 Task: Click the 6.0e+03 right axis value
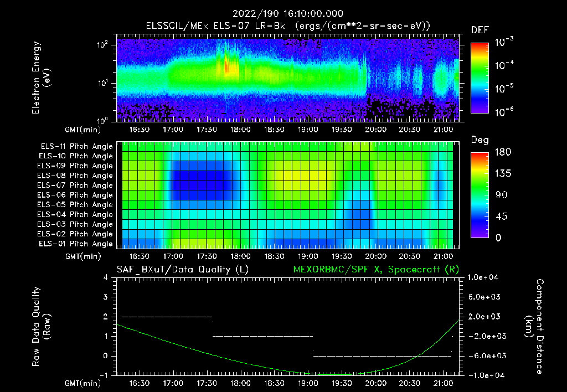tap(484, 297)
